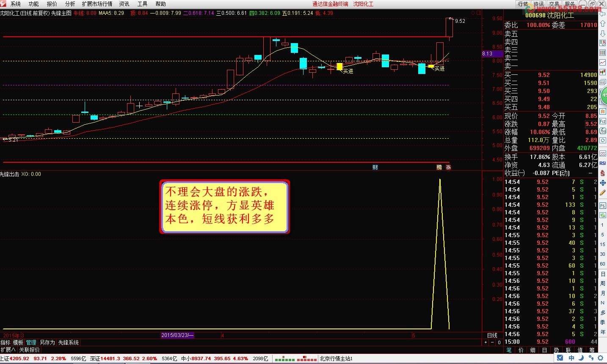The image size is (607, 364).
Task: Click the RSI indicator icon in sidebar
Action: click(603, 163)
